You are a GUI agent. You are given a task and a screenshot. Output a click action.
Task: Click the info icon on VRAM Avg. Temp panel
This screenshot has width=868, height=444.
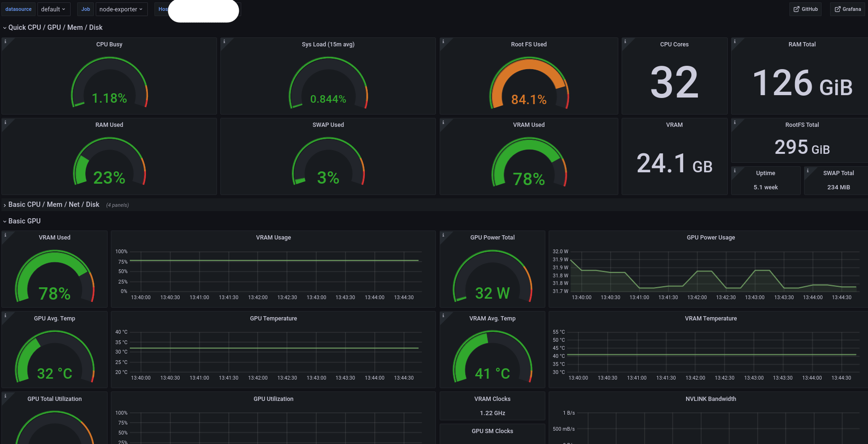(x=443, y=315)
